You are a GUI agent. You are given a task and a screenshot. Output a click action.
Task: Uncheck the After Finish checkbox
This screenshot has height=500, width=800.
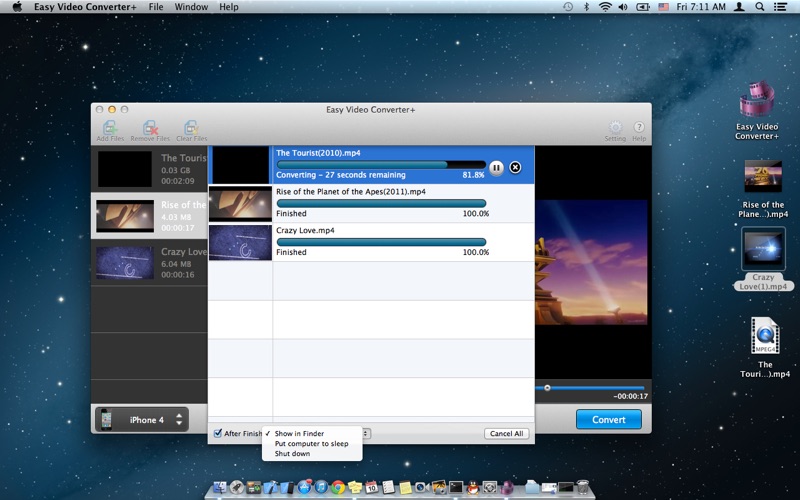(x=218, y=433)
